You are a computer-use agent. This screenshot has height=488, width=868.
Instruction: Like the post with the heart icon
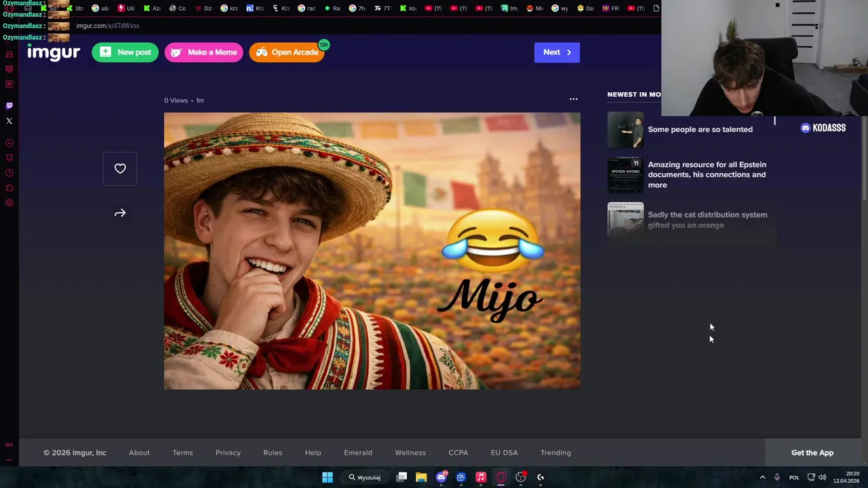(120, 169)
